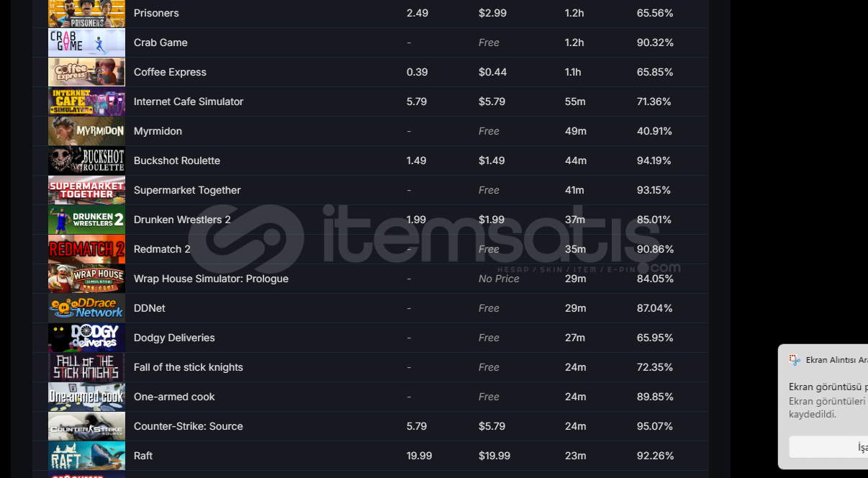Click the DDNet game name
Screen dimensions: 868x478
pyautogui.click(x=149, y=308)
